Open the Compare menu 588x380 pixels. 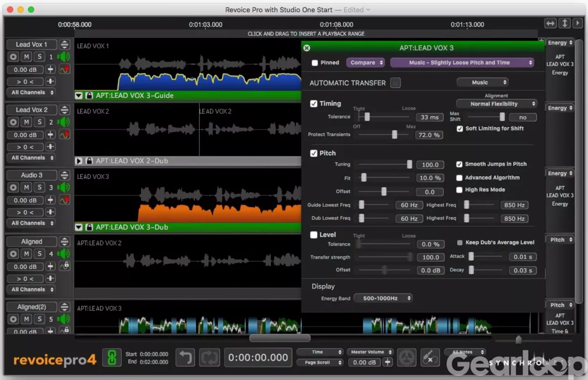365,62
